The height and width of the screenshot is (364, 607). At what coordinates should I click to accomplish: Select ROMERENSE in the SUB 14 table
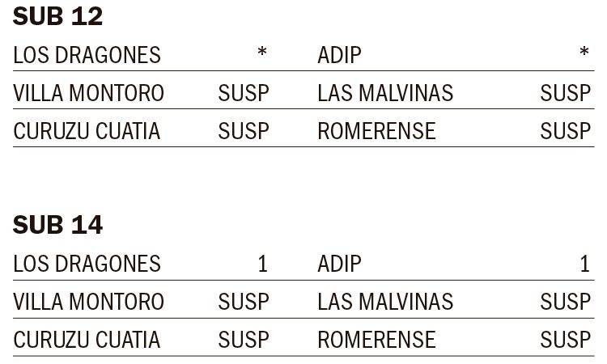coord(376,340)
